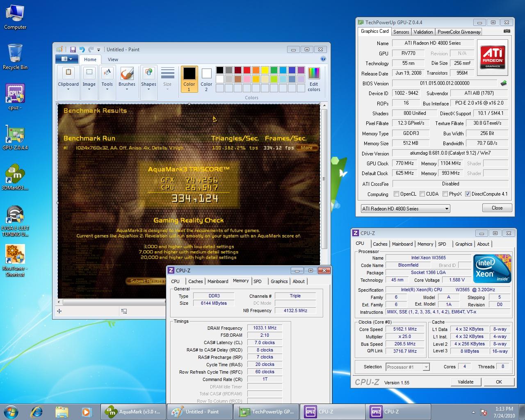Viewport: 525px width, 420px height.
Task: Switch to Sensors tab in GPU-Z
Action: [x=401, y=32]
